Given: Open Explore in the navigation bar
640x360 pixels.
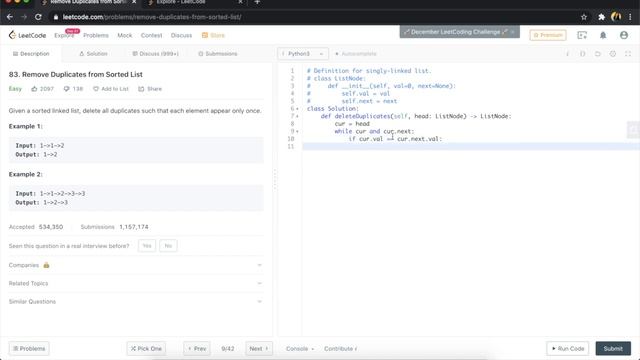Looking at the screenshot, I should tap(64, 36).
